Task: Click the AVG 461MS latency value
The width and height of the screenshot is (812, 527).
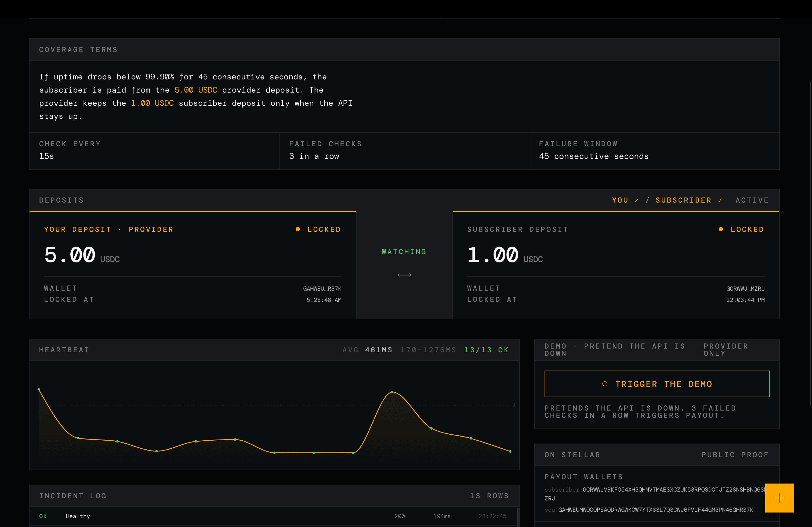Action: pyautogui.click(x=367, y=350)
